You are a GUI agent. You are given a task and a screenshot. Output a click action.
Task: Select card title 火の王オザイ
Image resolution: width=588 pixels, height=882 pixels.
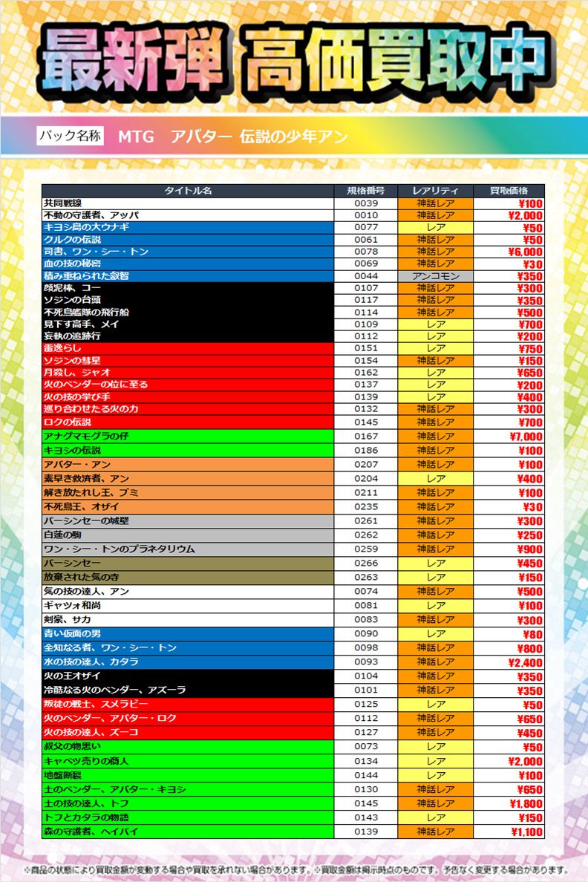coord(73,676)
